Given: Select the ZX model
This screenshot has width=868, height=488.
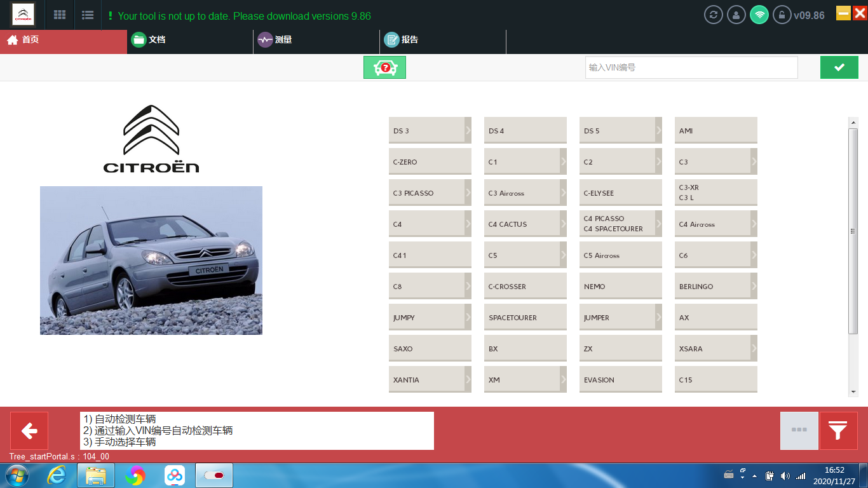Looking at the screenshot, I should (x=621, y=348).
